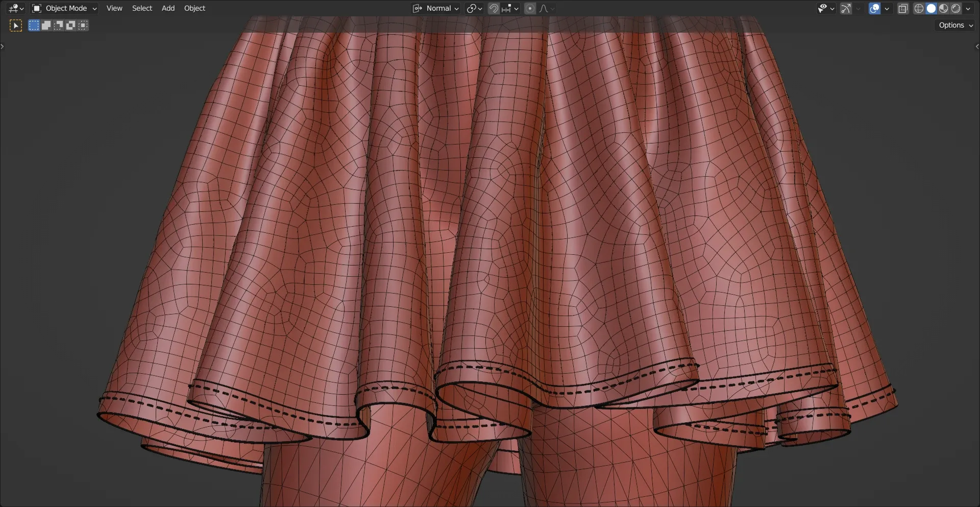Switch to solid shading
The image size is (980, 507).
point(931,8)
